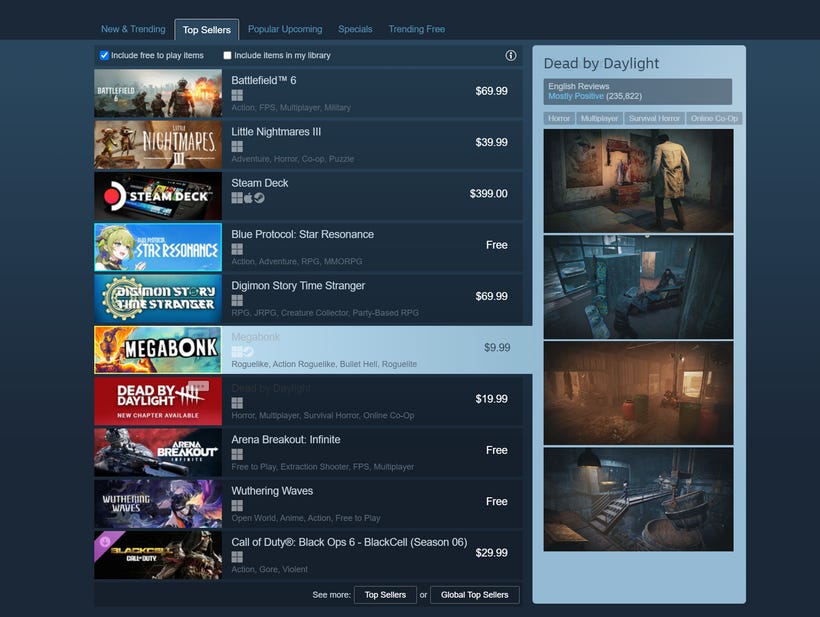Toggle Include free to play items checkbox
The height and width of the screenshot is (617, 820).
(x=104, y=55)
